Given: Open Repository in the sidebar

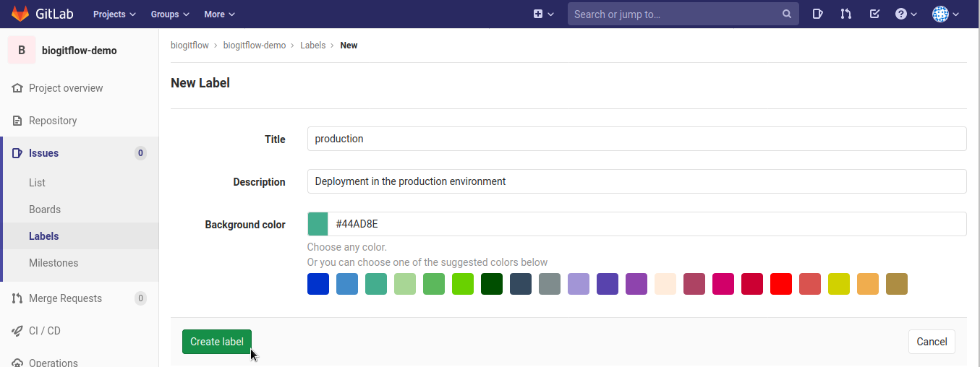Looking at the screenshot, I should click(x=53, y=121).
